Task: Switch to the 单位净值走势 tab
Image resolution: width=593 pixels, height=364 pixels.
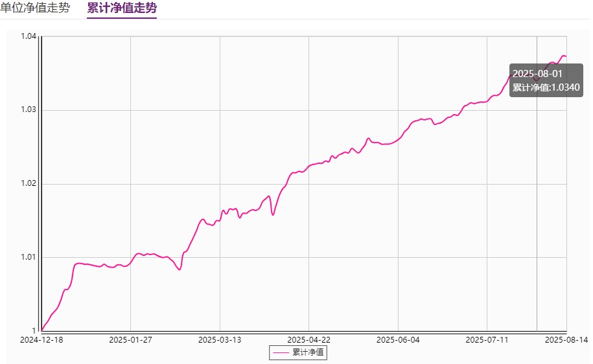Action: click(35, 8)
